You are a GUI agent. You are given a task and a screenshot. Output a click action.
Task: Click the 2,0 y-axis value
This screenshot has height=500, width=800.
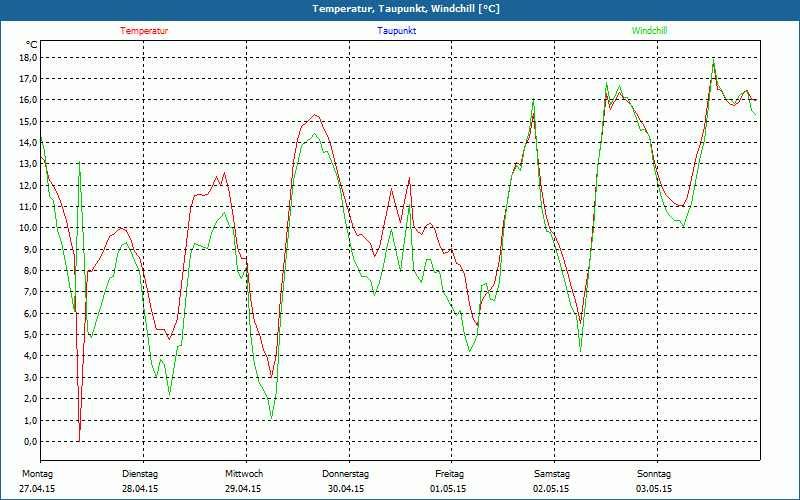(32, 398)
